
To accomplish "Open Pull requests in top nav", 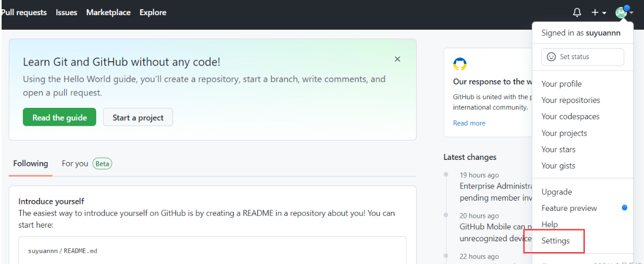I will tap(24, 12).
